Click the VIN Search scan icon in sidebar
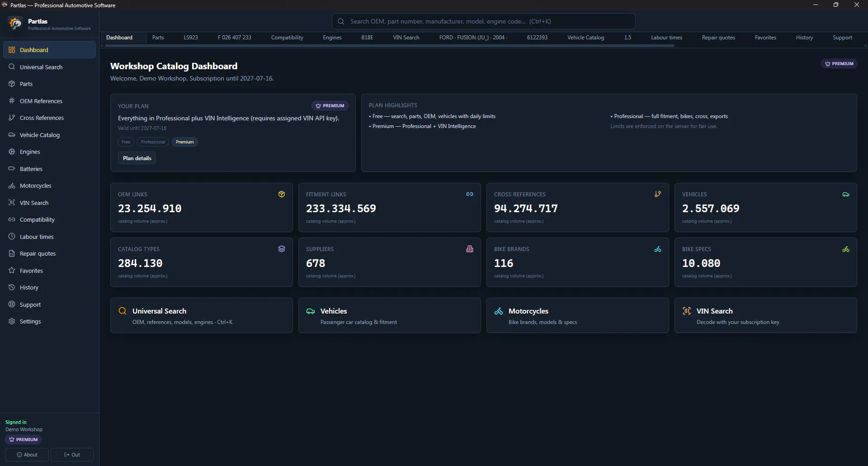Image resolution: width=868 pixels, height=466 pixels. pyautogui.click(x=12, y=202)
